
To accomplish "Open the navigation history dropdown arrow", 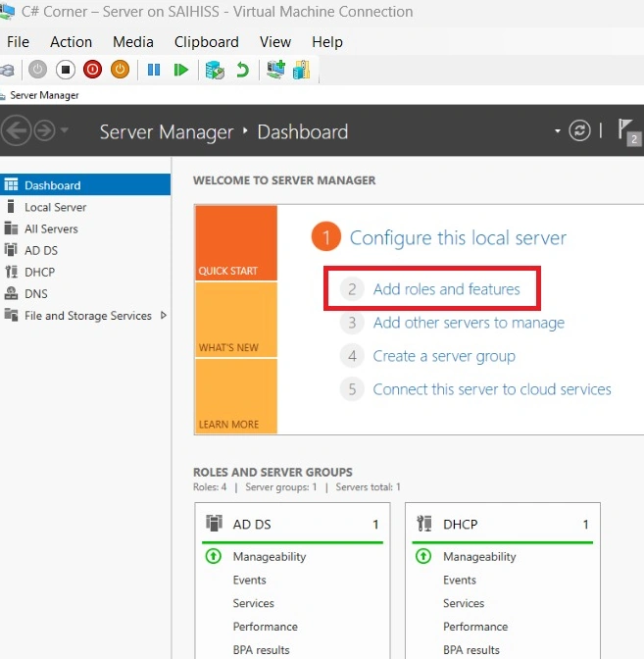I will (65, 130).
